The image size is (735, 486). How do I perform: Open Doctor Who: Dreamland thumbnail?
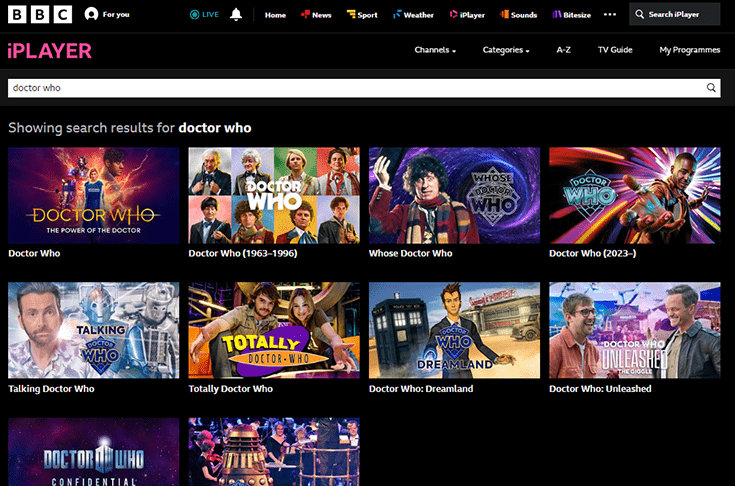pyautogui.click(x=454, y=330)
